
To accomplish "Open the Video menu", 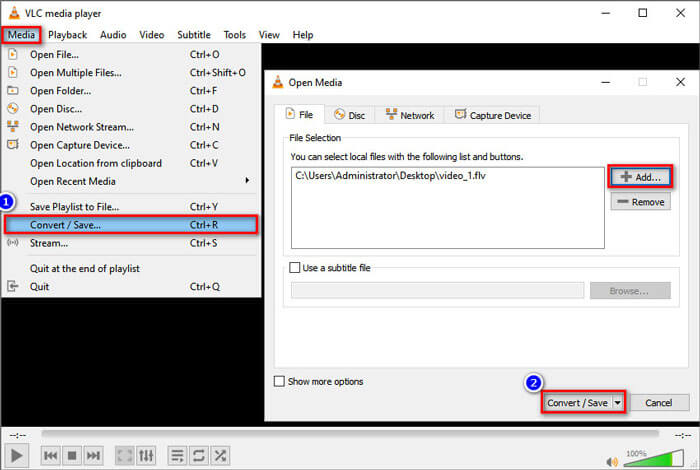I will (152, 35).
